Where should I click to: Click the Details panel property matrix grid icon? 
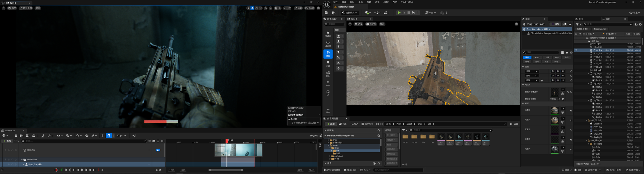(563, 52)
